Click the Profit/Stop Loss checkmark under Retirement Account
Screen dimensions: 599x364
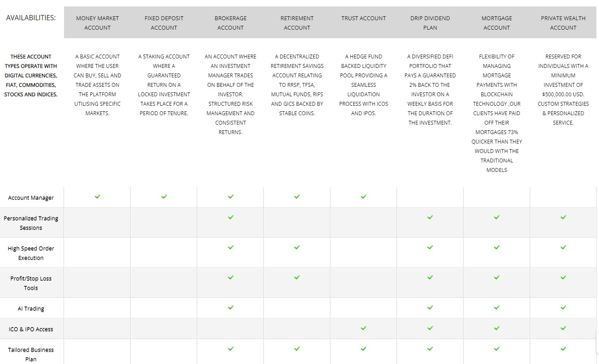point(297,277)
